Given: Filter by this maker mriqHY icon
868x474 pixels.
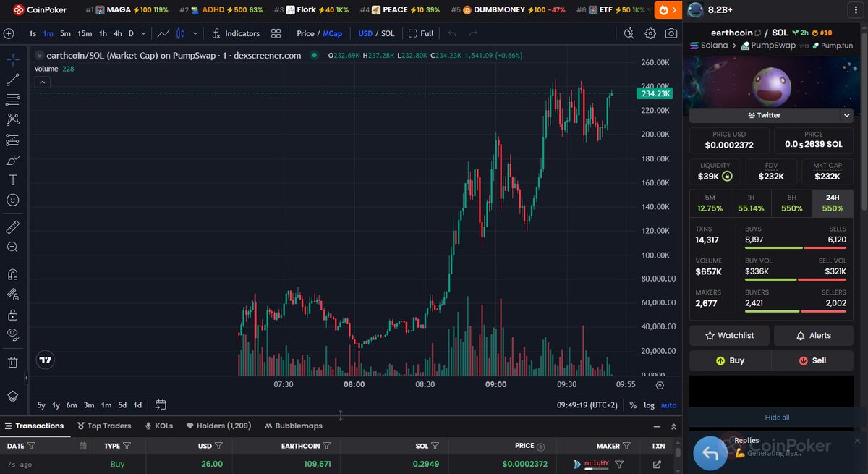Looking at the screenshot, I should click(x=619, y=465).
